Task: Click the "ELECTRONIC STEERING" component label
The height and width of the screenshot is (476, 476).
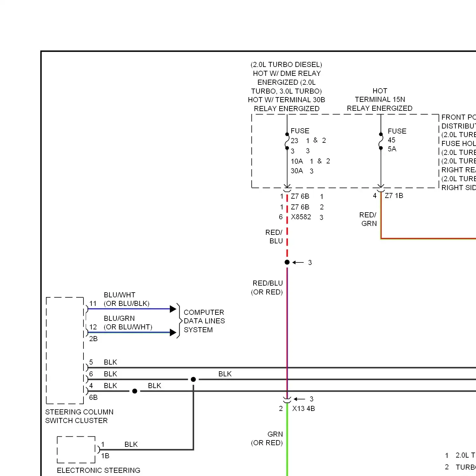Action: [x=98, y=470]
